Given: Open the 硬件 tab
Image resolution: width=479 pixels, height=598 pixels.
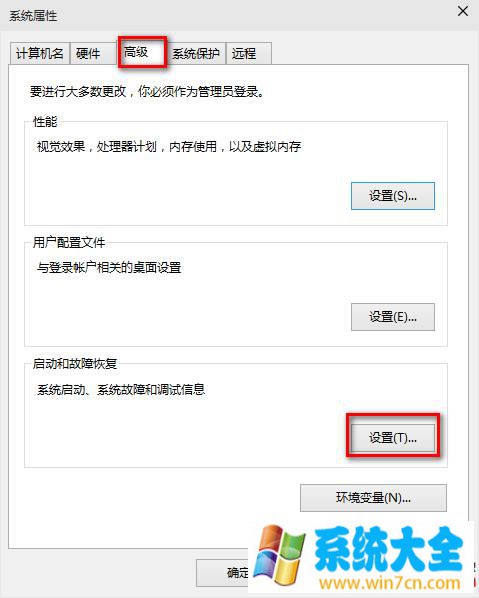Looking at the screenshot, I should pyautogui.click(x=93, y=53).
